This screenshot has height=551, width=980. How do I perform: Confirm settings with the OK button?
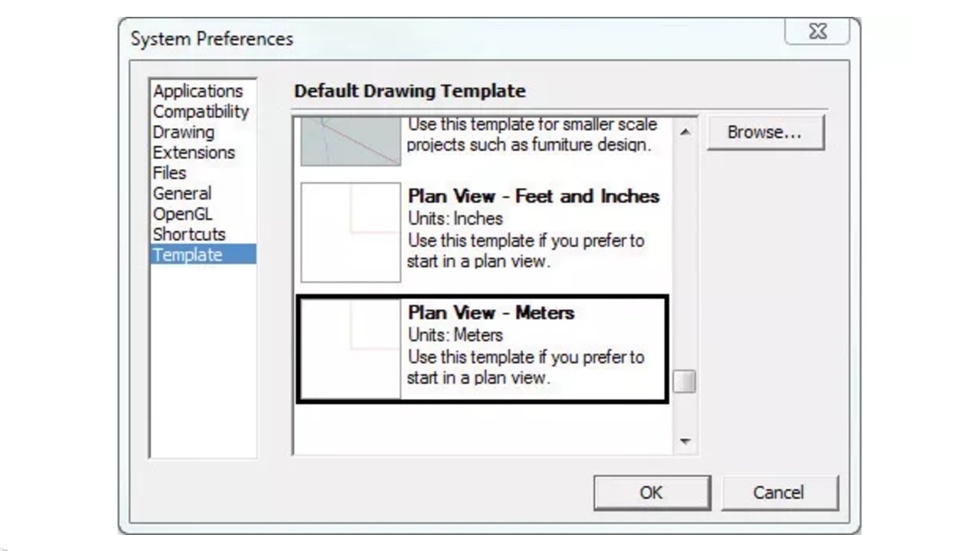click(x=652, y=493)
